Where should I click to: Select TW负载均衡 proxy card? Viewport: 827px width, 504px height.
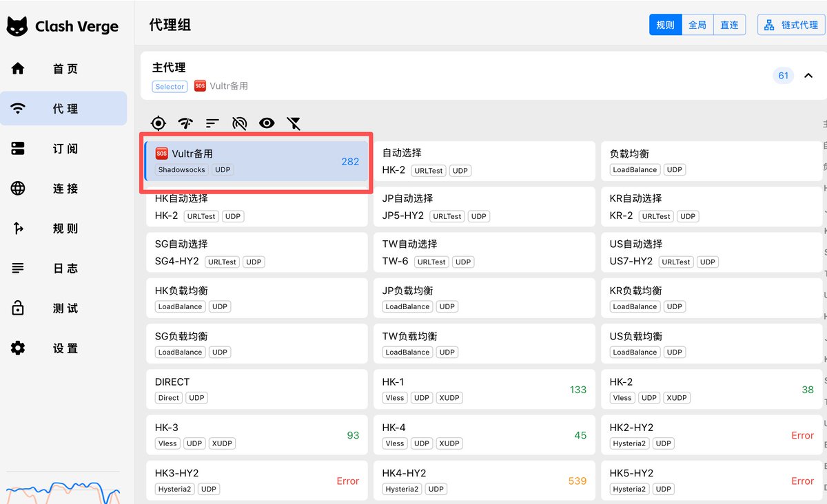[x=484, y=344]
